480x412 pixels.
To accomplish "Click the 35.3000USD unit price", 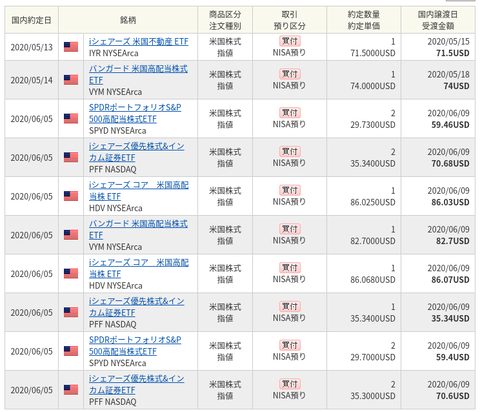I will click(x=373, y=396).
